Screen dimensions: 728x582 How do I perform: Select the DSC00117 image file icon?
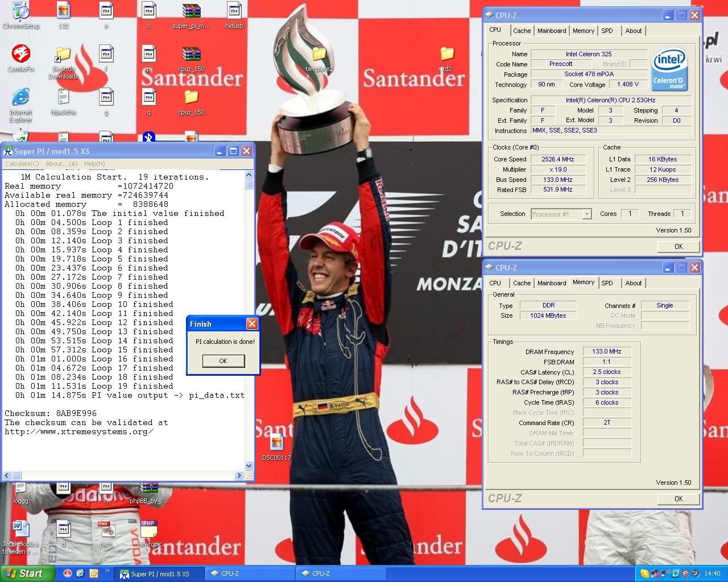tap(276, 447)
